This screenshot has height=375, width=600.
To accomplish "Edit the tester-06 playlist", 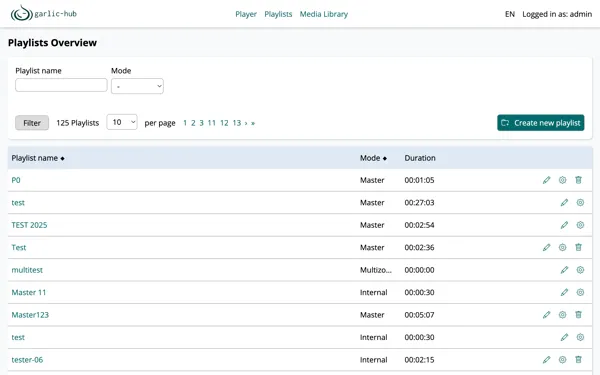I will pyautogui.click(x=546, y=360).
